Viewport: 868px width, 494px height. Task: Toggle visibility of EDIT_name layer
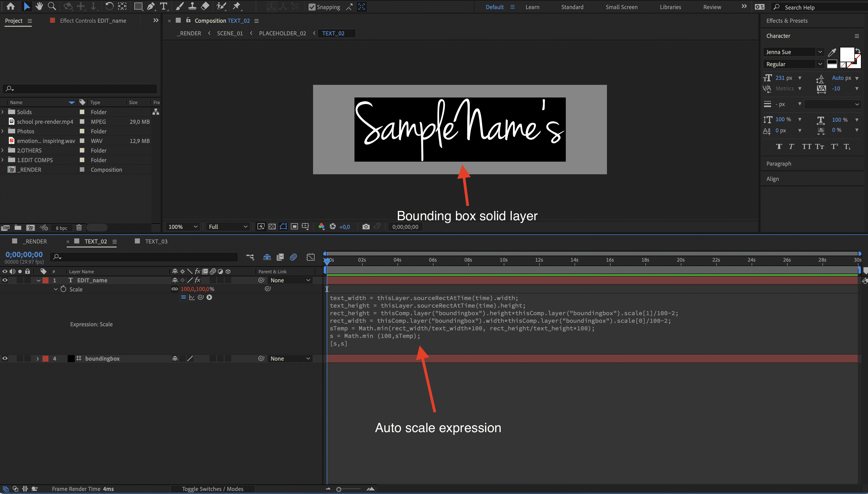click(x=5, y=280)
